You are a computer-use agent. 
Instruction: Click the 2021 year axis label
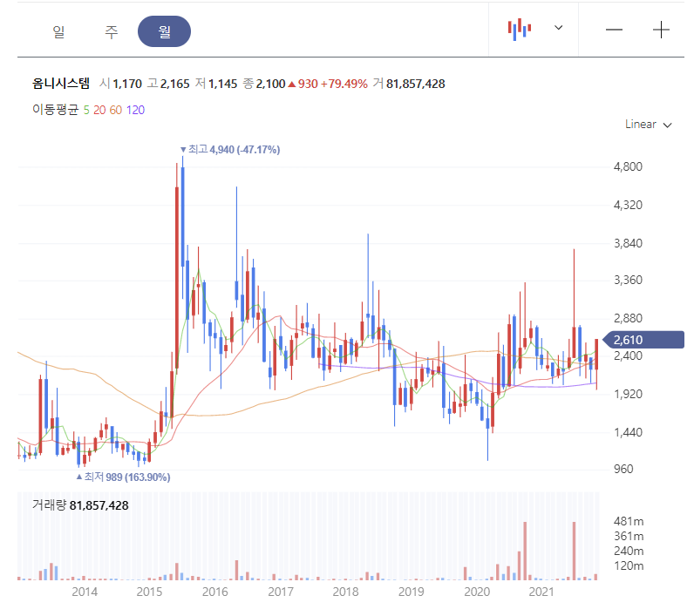(x=541, y=592)
